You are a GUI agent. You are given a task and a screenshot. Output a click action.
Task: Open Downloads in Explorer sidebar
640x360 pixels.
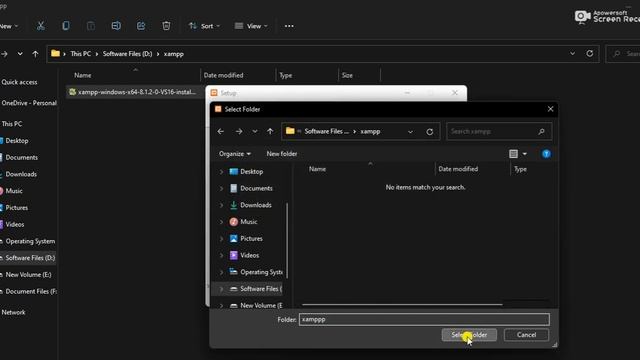(21, 174)
